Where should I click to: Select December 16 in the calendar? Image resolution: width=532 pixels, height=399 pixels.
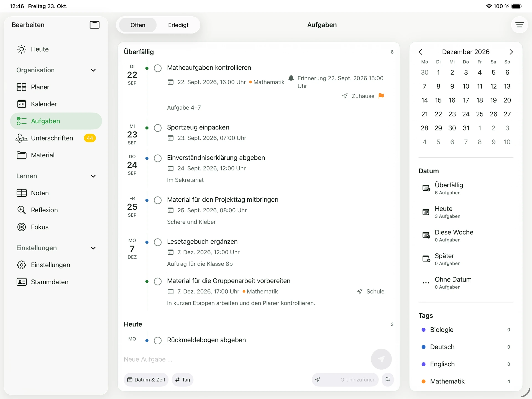pyautogui.click(x=452, y=100)
